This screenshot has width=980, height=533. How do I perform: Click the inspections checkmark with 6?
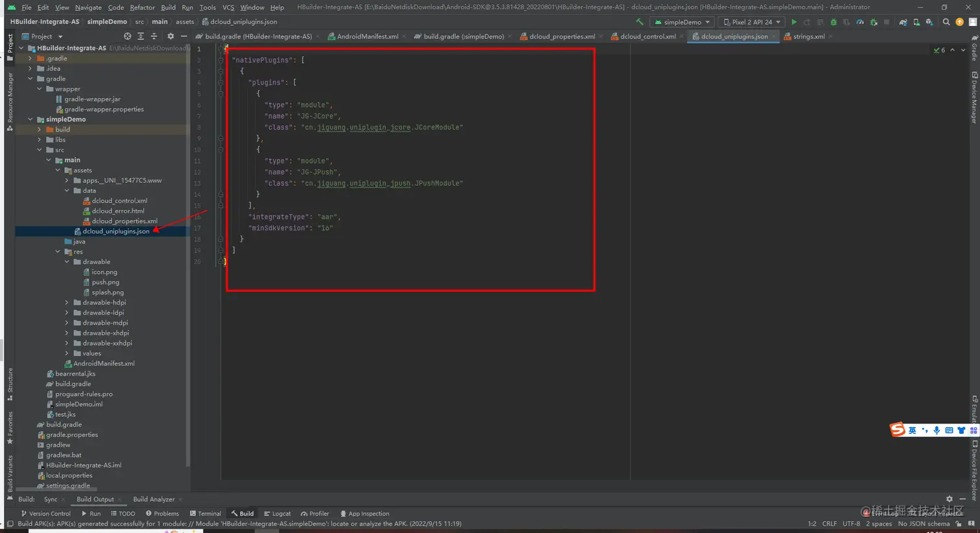939,50
